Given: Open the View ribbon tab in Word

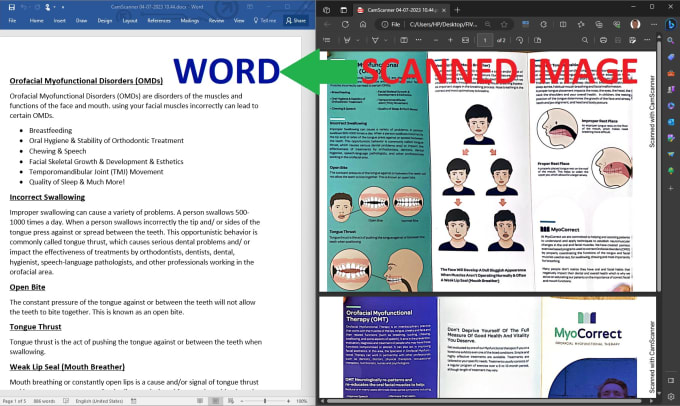Looking at the screenshot, I should (x=239, y=20).
